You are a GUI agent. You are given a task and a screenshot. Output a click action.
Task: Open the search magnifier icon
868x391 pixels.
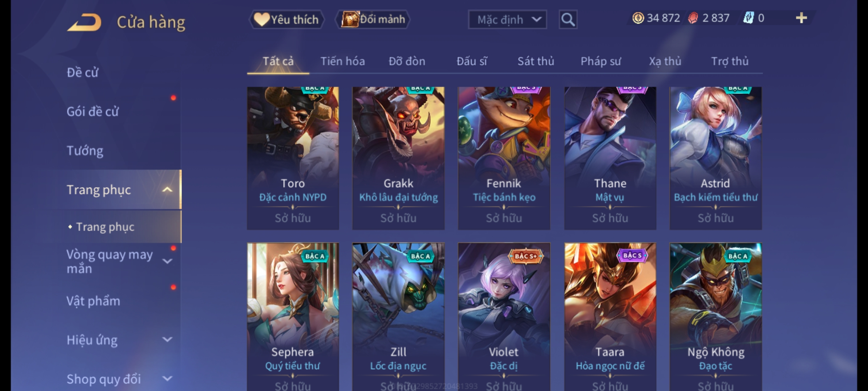point(568,20)
